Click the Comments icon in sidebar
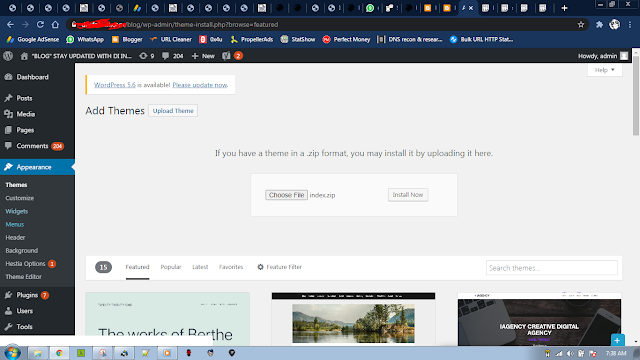The width and height of the screenshot is (640, 360). (8, 146)
